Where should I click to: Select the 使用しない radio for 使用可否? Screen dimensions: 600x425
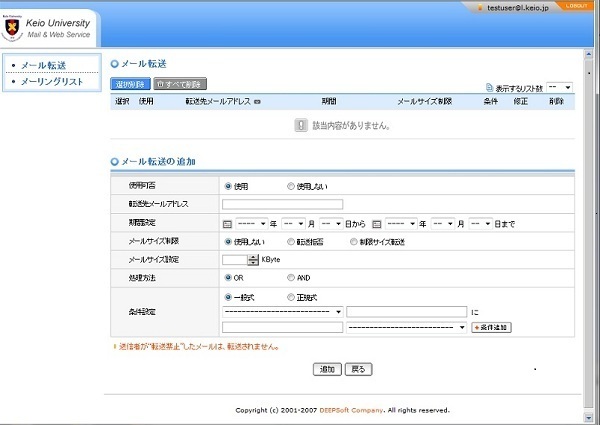click(291, 186)
